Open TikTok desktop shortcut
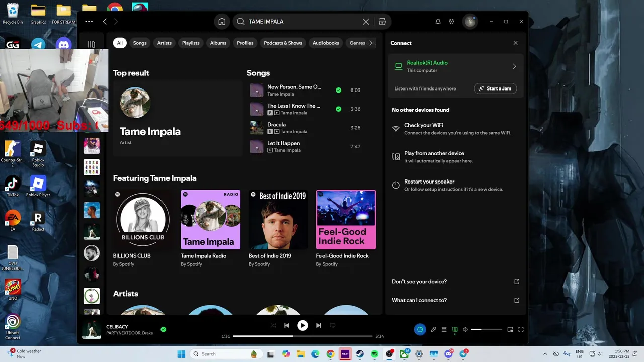The height and width of the screenshot is (362, 644). pyautogui.click(x=13, y=186)
